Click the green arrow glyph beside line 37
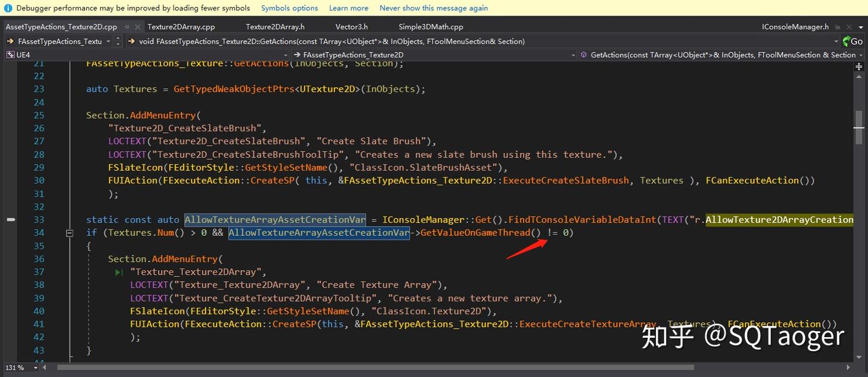The image size is (868, 377). [119, 271]
